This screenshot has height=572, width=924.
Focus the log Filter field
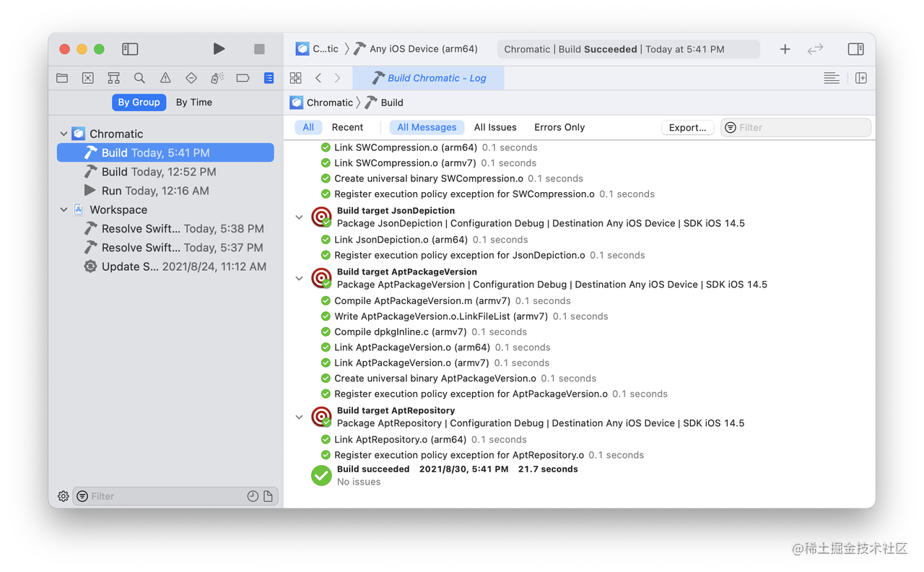[796, 128]
